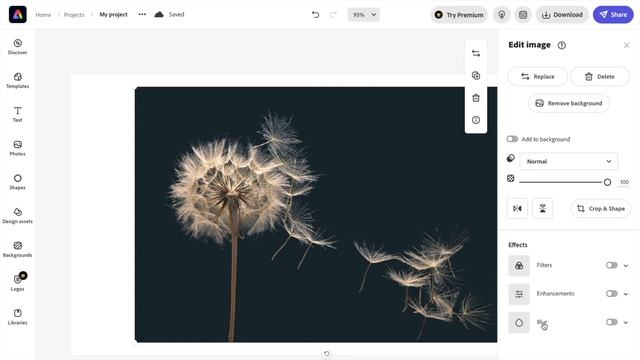640x360 pixels.
Task: Open the three-dot project options menu
Action: [142, 14]
